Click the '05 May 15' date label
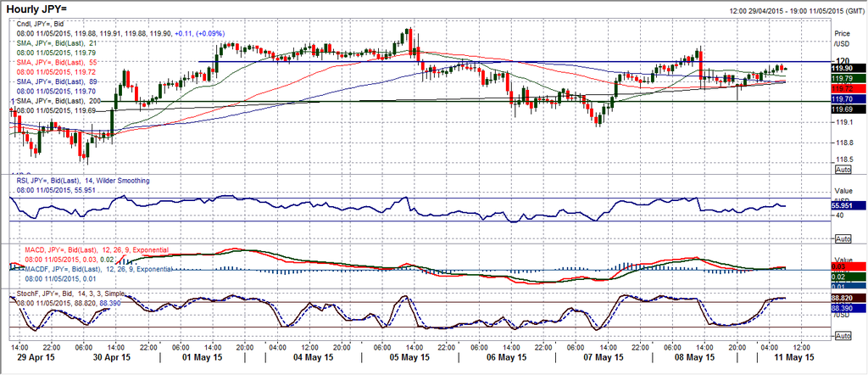This screenshot has height=375, width=868. coord(408,357)
